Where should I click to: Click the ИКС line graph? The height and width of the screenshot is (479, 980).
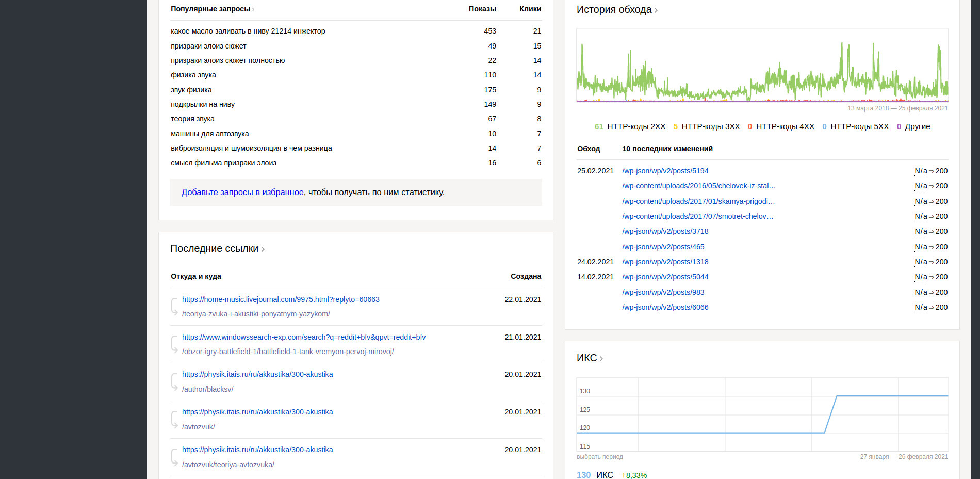coord(762,414)
